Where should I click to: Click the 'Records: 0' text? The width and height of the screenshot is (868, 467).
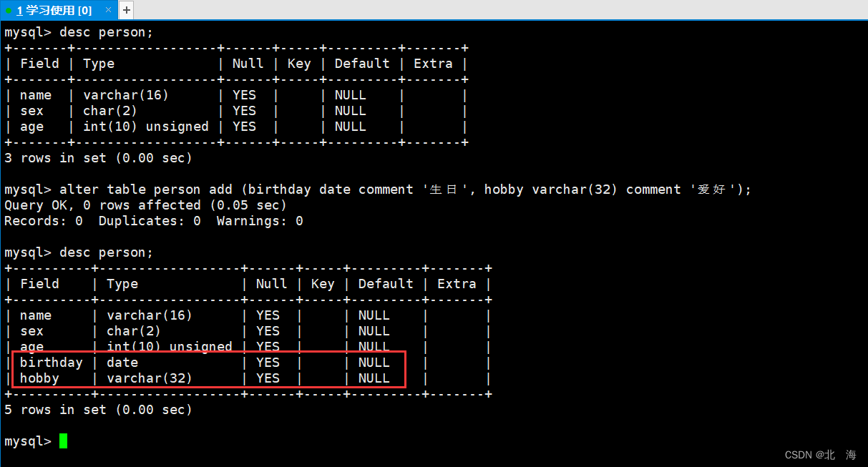(x=44, y=221)
